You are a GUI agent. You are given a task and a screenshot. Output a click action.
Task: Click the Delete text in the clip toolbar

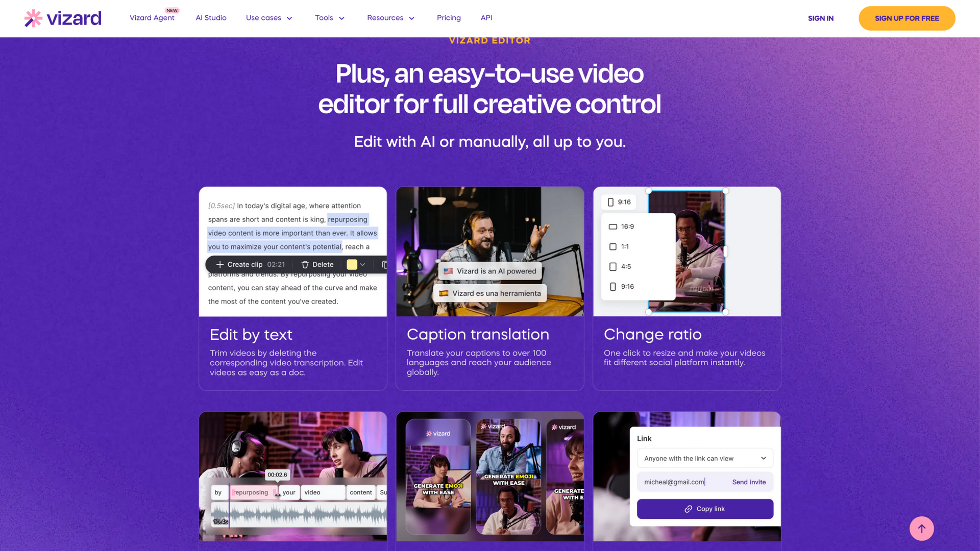point(323,264)
